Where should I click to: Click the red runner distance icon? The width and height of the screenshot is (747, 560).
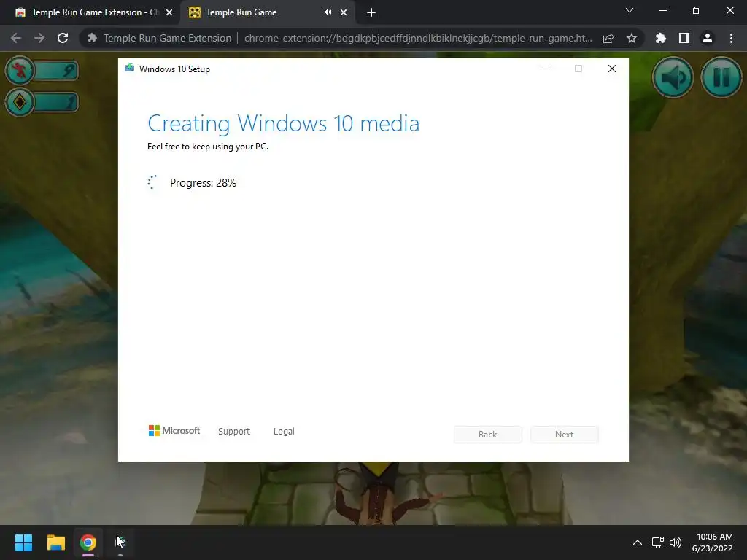coord(20,71)
